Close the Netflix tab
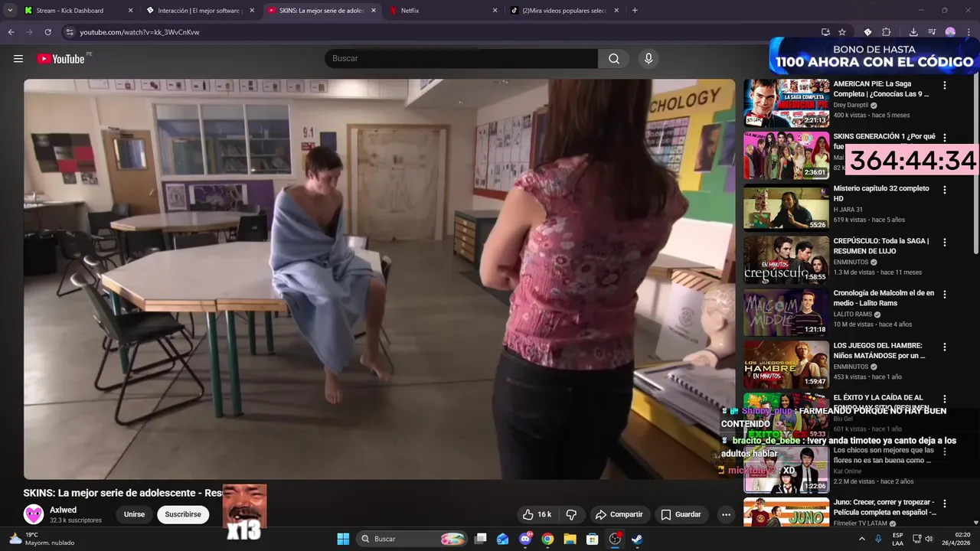Image resolution: width=980 pixels, height=551 pixels. click(495, 11)
